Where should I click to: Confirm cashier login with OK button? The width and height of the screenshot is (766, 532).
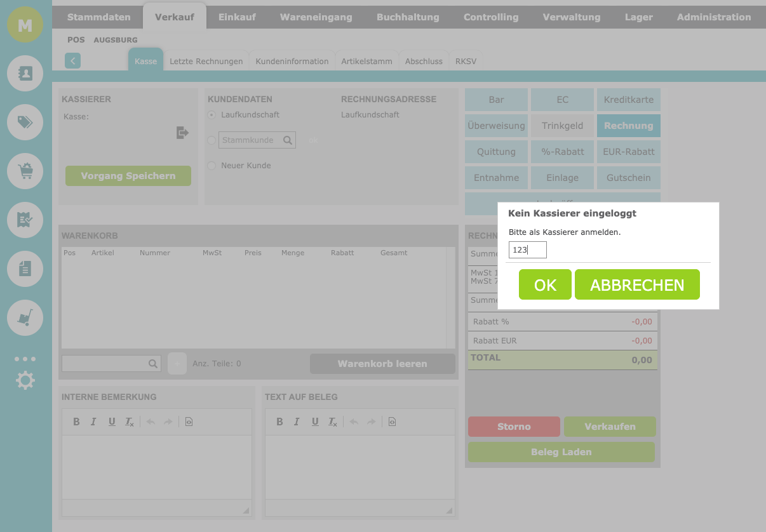click(545, 285)
